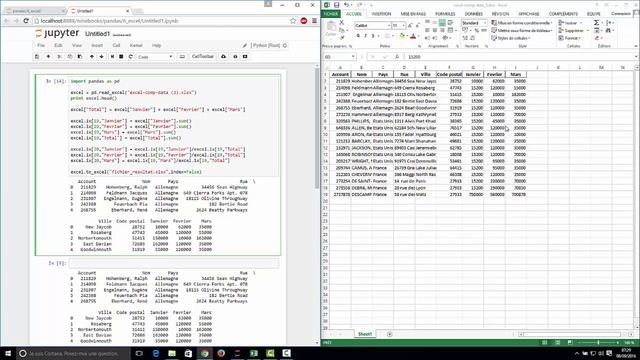
Task: Expand Mettre sous forme de tableau menu
Action: (522, 31)
